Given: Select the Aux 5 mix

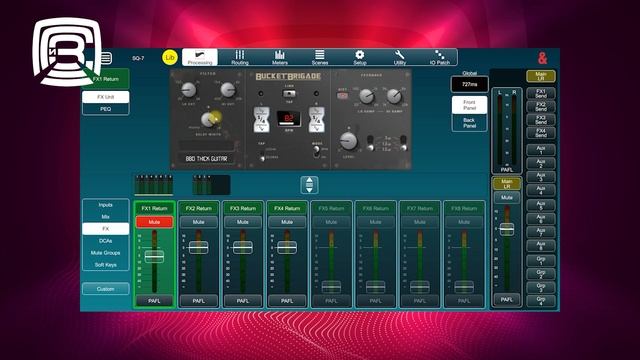Looking at the screenshot, I should pos(541,205).
